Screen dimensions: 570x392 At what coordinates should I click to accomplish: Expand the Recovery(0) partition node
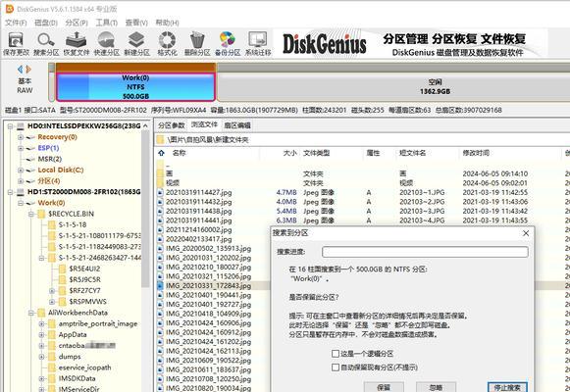21,137
